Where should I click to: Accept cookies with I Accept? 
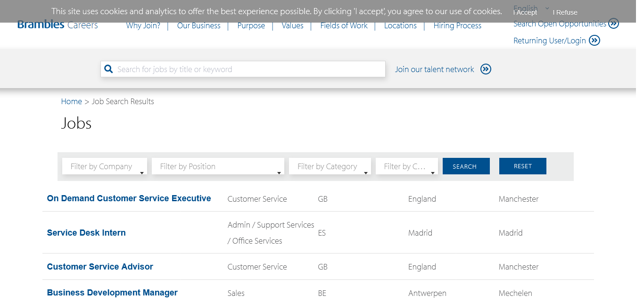526,12
